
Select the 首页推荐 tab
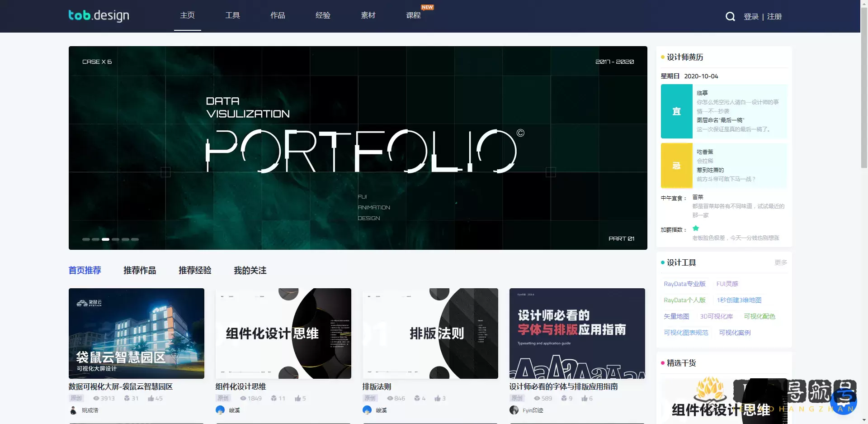point(85,271)
